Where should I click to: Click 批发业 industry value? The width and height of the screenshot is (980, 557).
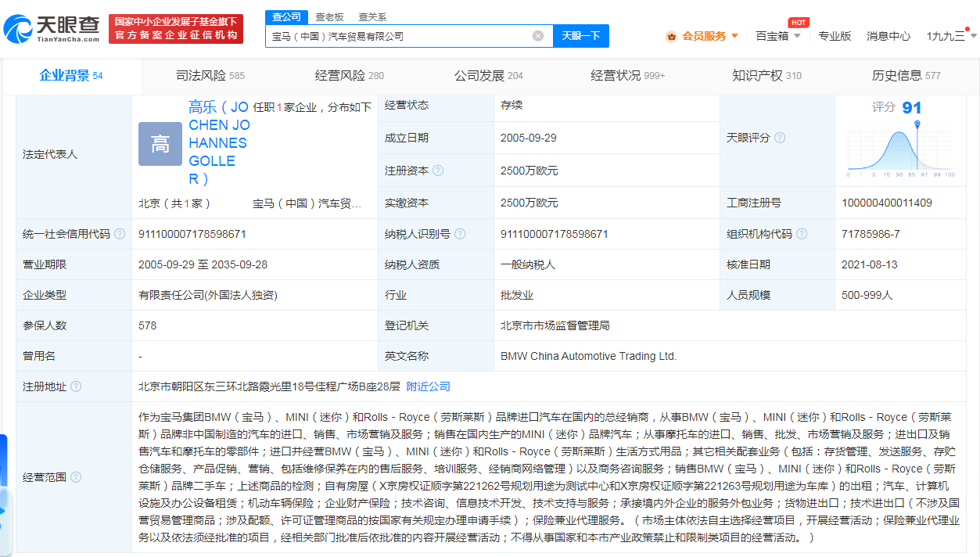point(517,295)
